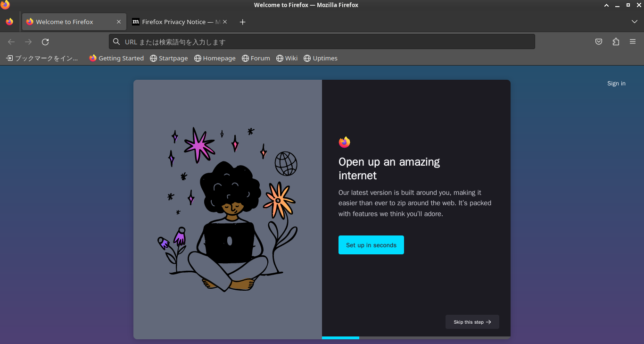
Task: Open the Getting Started bookmark
Action: [x=116, y=58]
